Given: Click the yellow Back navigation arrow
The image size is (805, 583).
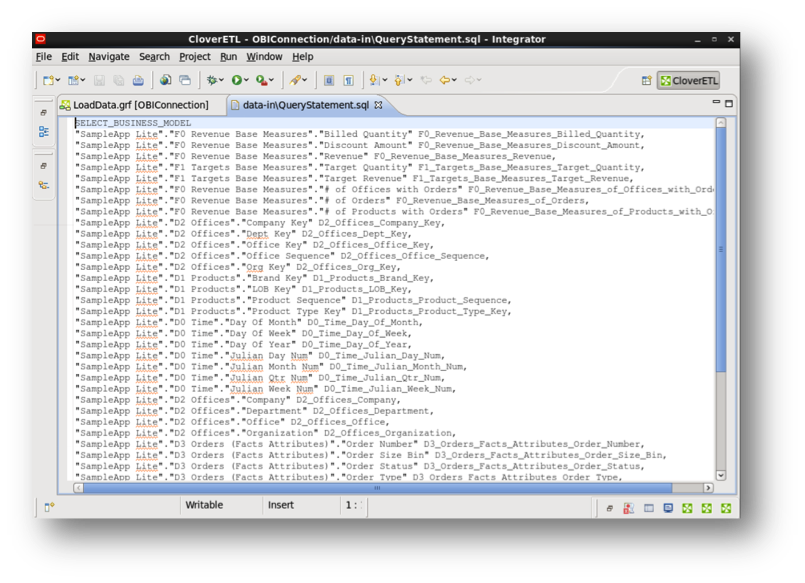Looking at the screenshot, I should pyautogui.click(x=445, y=80).
